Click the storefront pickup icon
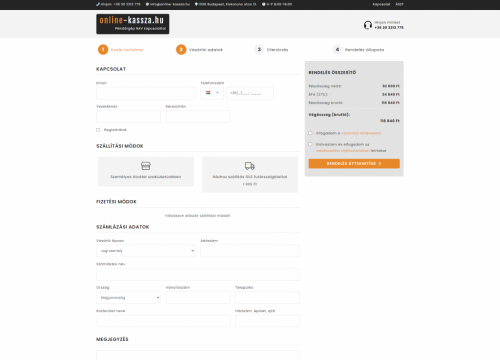 pos(146,166)
